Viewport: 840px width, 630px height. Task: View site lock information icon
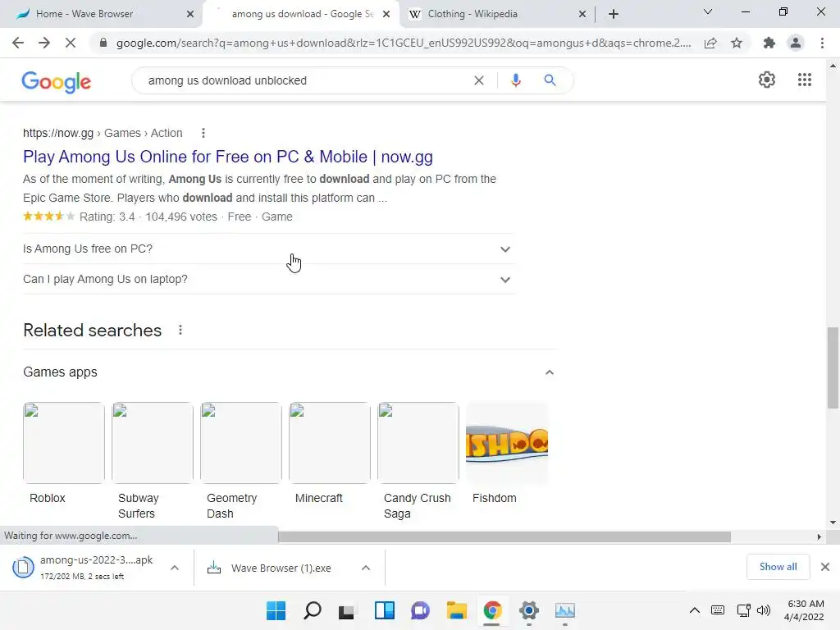(x=103, y=43)
